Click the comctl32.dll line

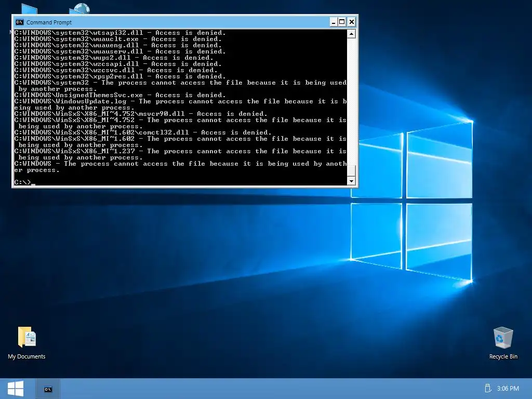(x=143, y=132)
